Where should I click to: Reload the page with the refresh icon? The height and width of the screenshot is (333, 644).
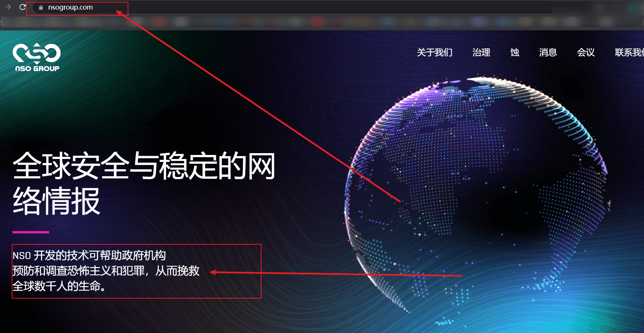pyautogui.click(x=22, y=7)
